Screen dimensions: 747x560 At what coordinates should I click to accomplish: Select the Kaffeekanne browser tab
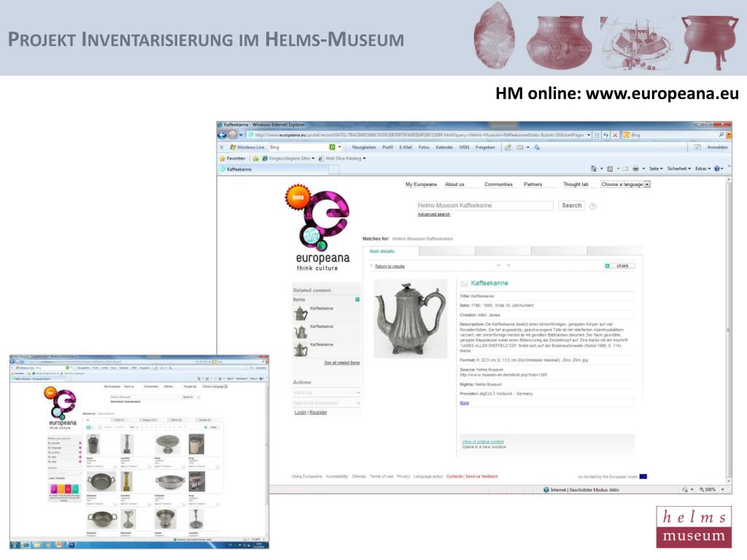coord(274,169)
